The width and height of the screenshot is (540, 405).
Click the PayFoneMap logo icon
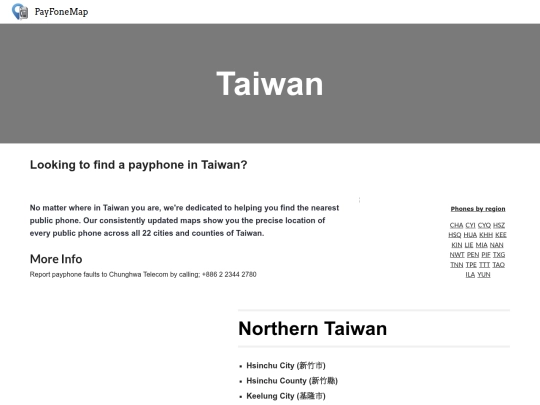[20, 11]
